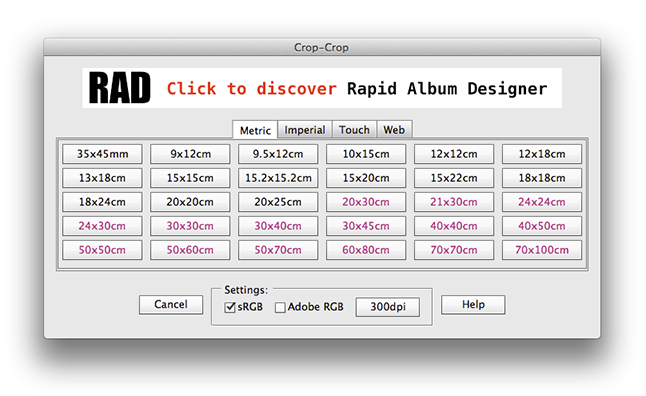Pick the 50x50cm crop size
646x396 pixels.
pyautogui.click(x=102, y=250)
